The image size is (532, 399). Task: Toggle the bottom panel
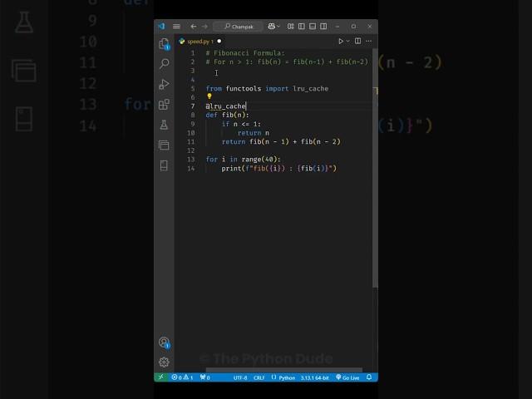[313, 26]
